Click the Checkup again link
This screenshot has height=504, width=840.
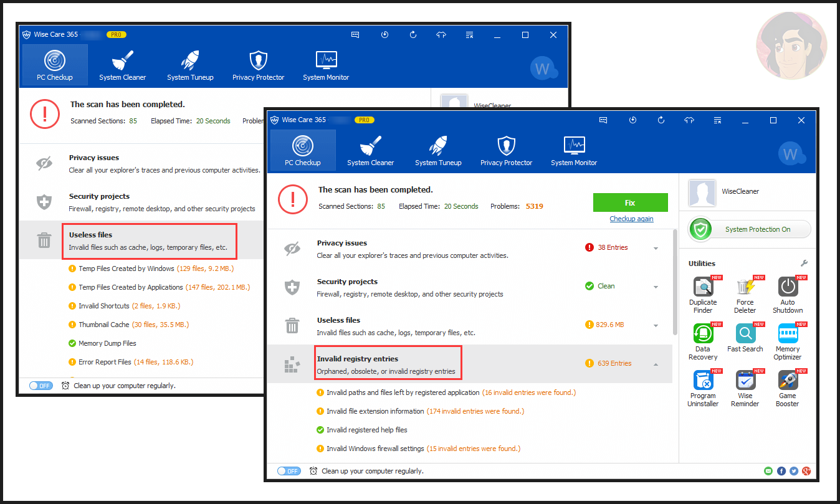click(631, 219)
